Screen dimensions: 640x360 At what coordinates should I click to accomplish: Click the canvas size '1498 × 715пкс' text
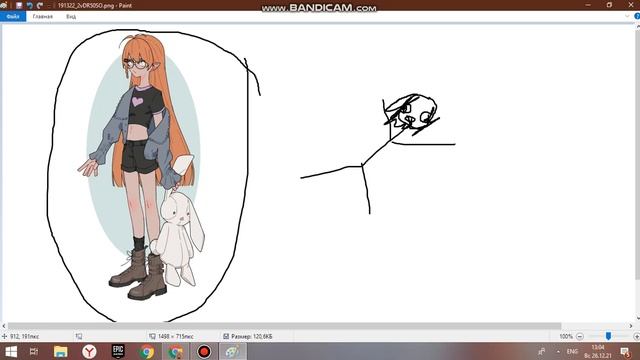pyautogui.click(x=176, y=336)
